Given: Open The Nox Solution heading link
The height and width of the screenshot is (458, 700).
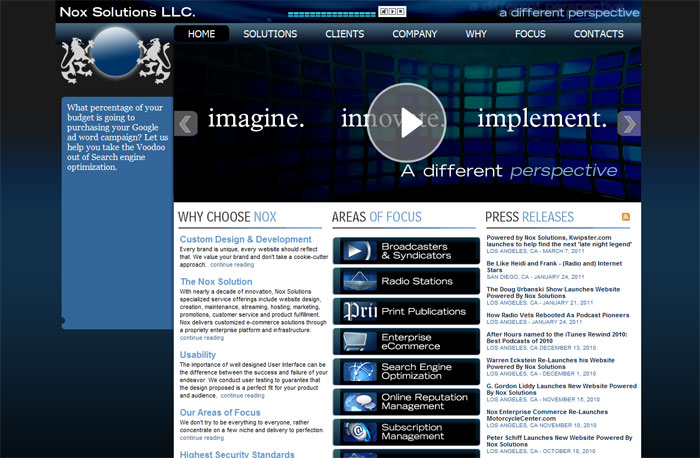Looking at the screenshot, I should point(216,282).
